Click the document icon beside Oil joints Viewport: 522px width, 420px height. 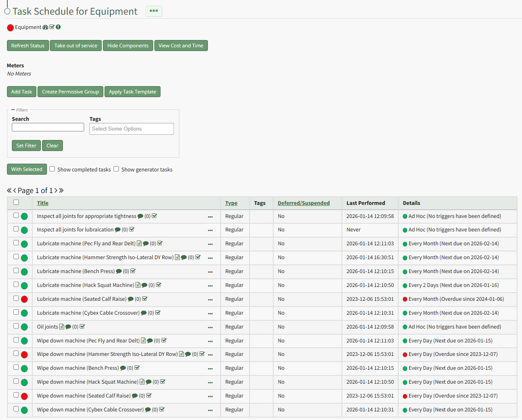coord(62,327)
